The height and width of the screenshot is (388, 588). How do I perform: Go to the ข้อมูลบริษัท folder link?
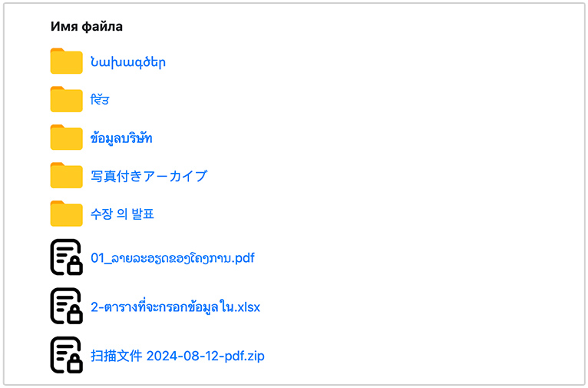coord(121,138)
